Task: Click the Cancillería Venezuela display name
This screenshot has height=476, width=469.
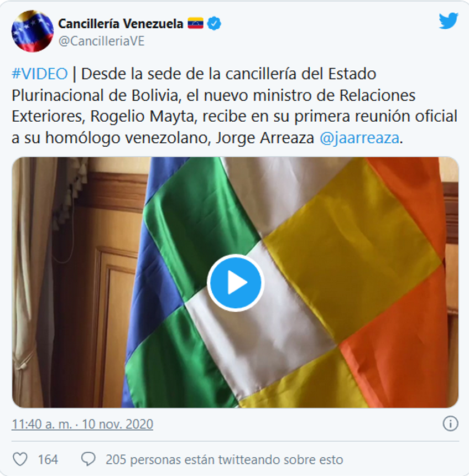Action: [x=121, y=24]
